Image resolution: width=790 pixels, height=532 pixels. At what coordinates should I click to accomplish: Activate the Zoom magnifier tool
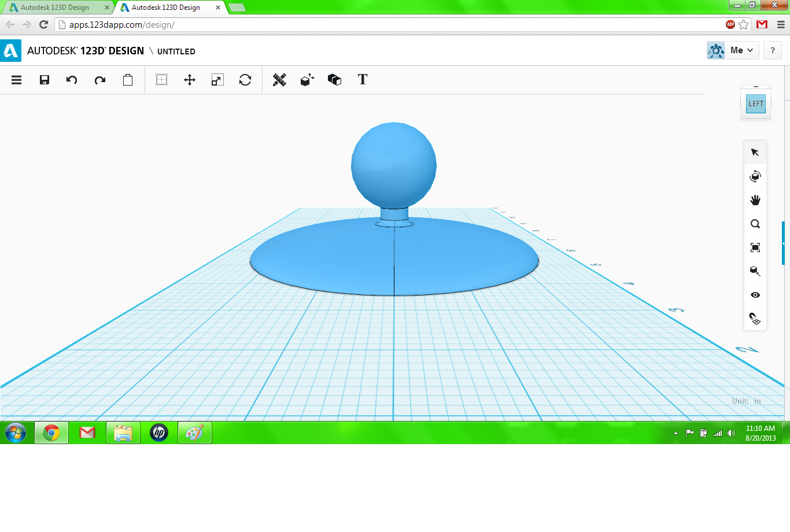click(x=755, y=224)
